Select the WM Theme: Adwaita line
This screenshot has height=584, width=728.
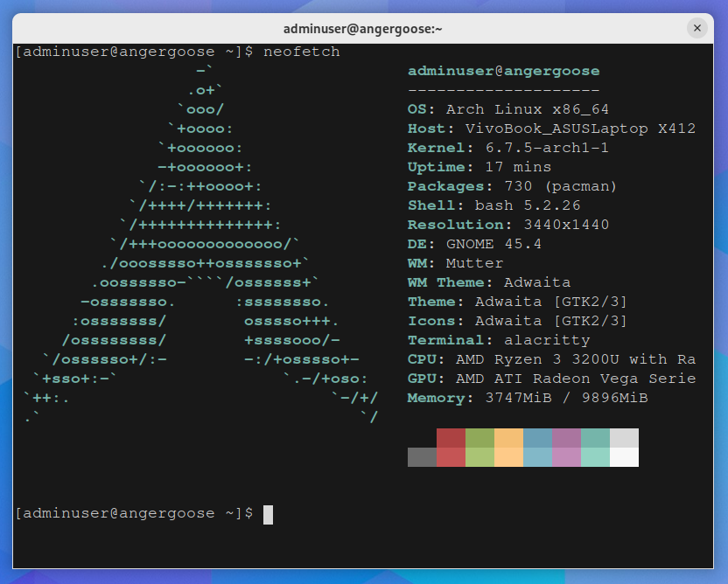tap(489, 282)
